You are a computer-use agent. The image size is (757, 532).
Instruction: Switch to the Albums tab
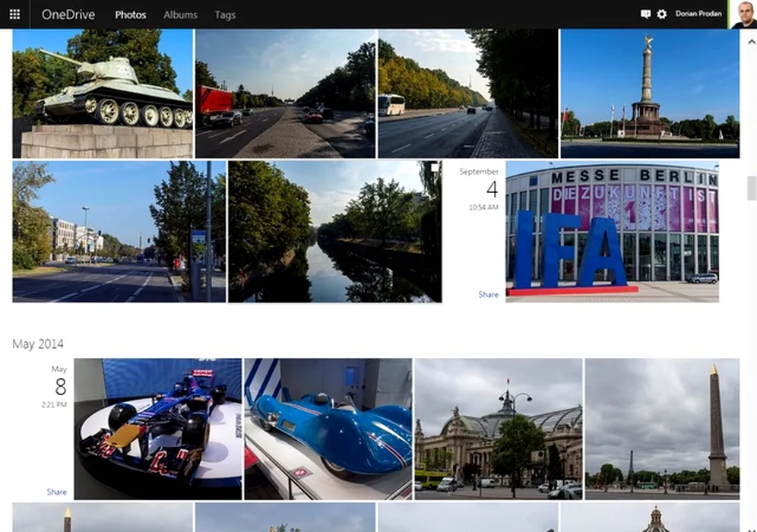(180, 15)
